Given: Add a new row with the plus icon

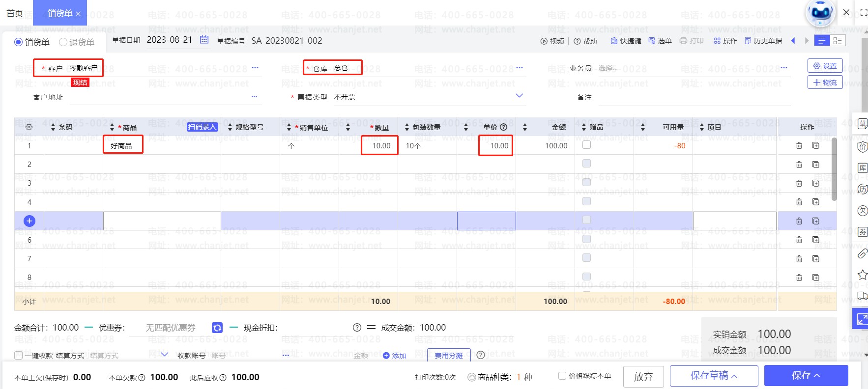Looking at the screenshot, I should pyautogui.click(x=29, y=221).
